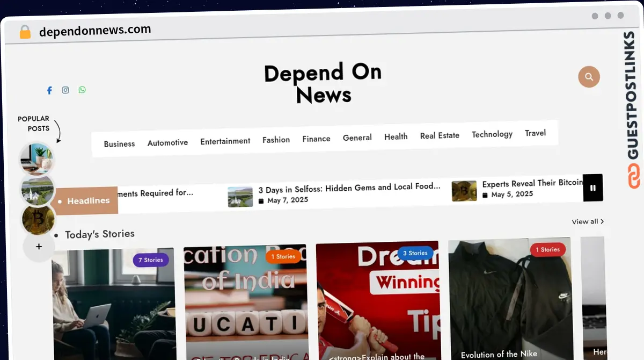Pause the headlines ticker
Screen dimensions: 644x360
point(593,188)
